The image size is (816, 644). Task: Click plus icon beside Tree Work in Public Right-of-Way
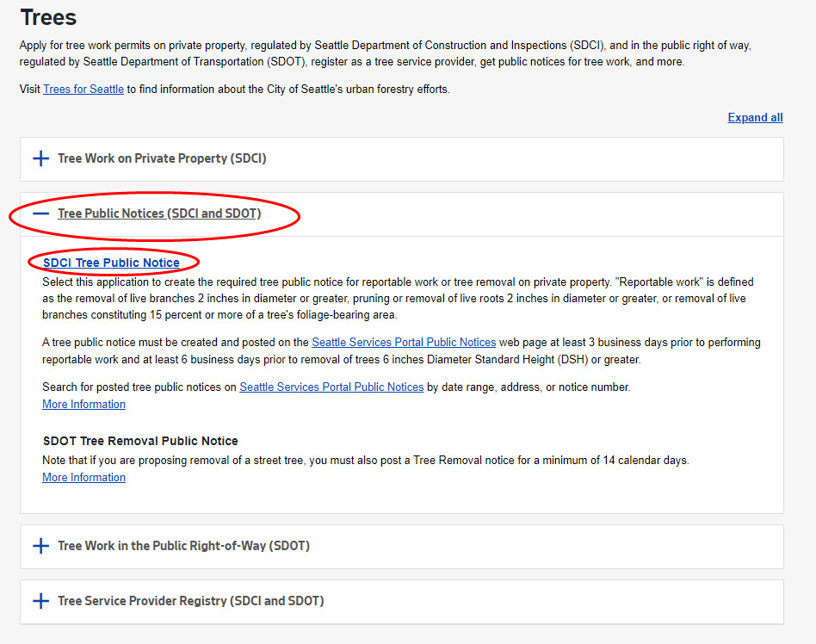(x=40, y=546)
